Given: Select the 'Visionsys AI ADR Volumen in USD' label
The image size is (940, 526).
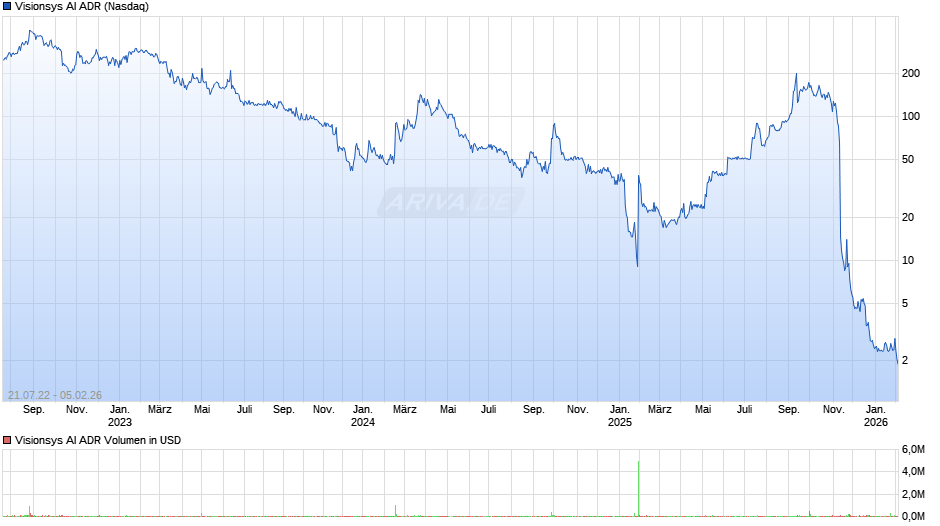Looking at the screenshot, I should [98, 440].
